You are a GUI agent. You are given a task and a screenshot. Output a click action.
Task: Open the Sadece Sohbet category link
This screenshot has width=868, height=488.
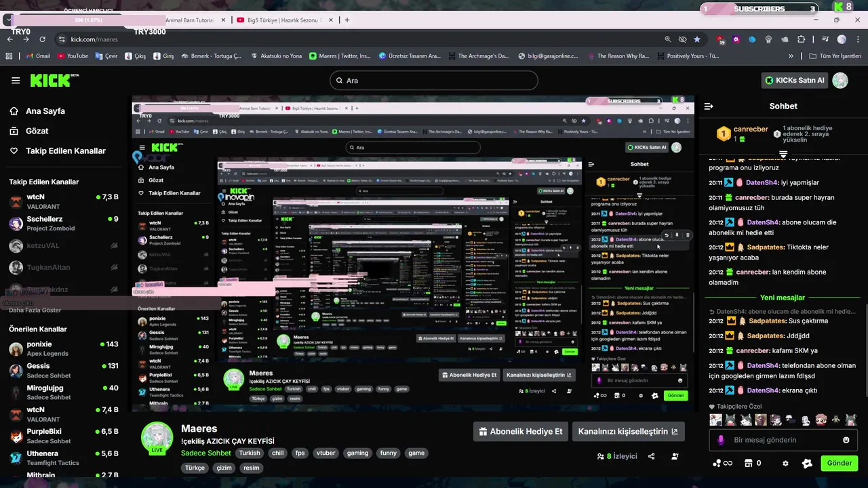click(206, 453)
